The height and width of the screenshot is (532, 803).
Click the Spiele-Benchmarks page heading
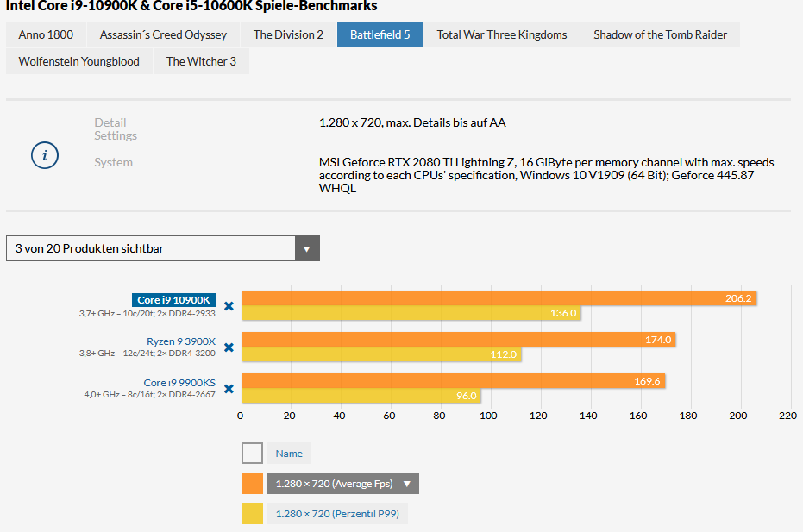pyautogui.click(x=191, y=6)
